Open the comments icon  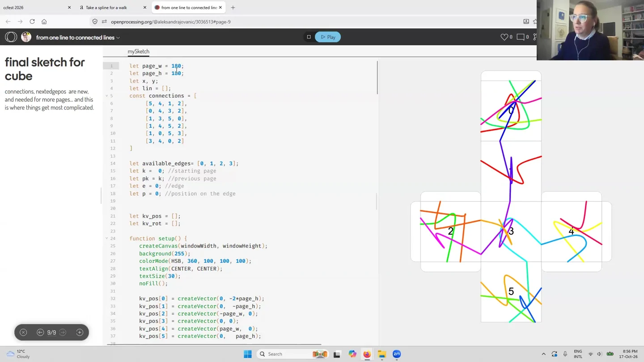(521, 37)
